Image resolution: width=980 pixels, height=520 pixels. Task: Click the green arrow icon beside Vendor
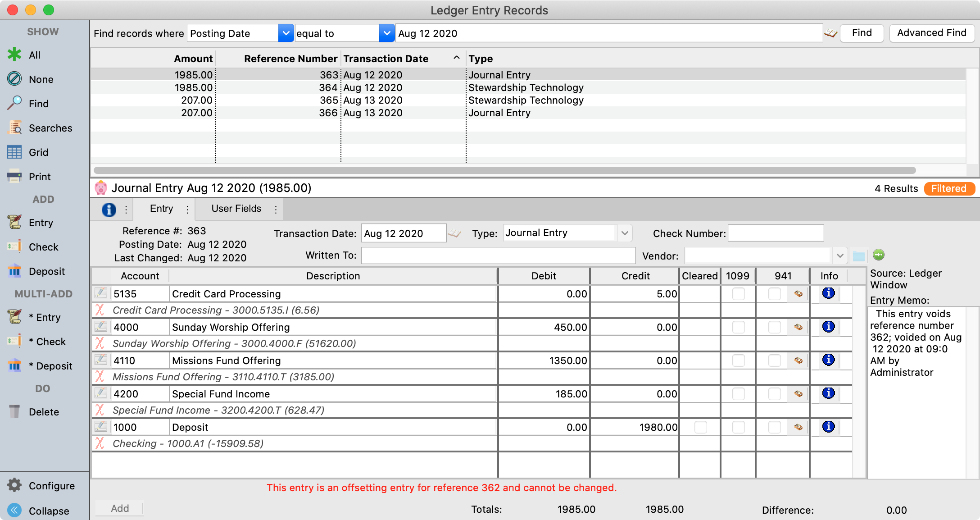click(878, 255)
